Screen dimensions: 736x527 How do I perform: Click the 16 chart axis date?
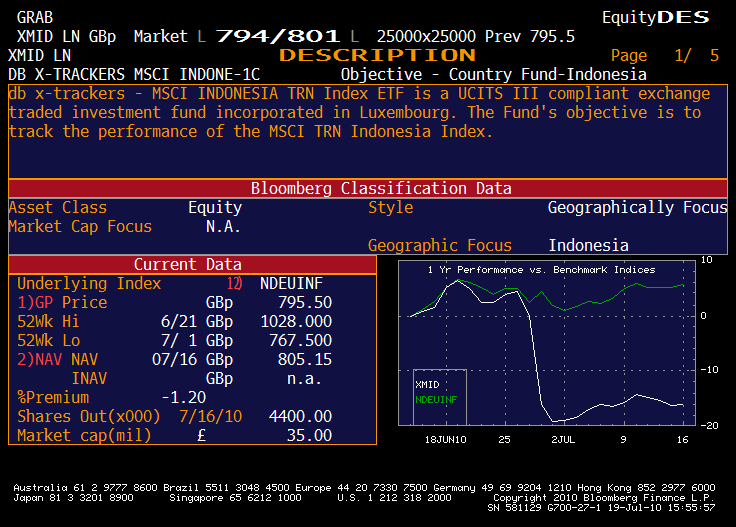pyautogui.click(x=682, y=440)
